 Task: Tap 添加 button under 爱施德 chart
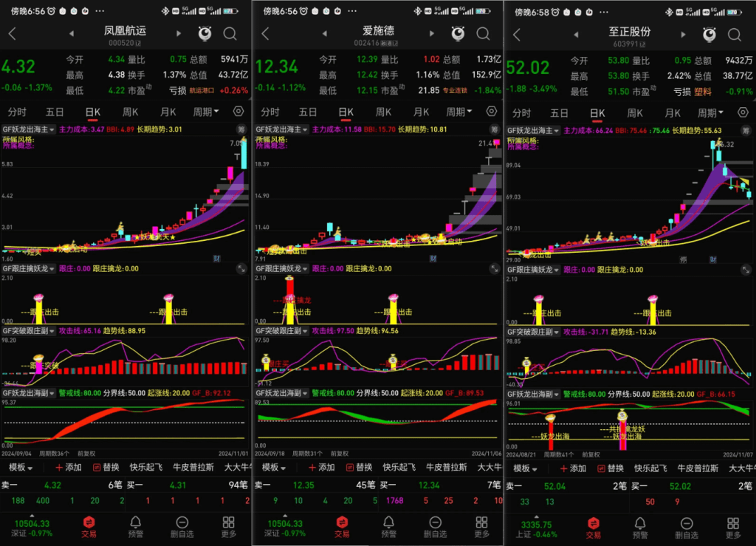coord(322,468)
